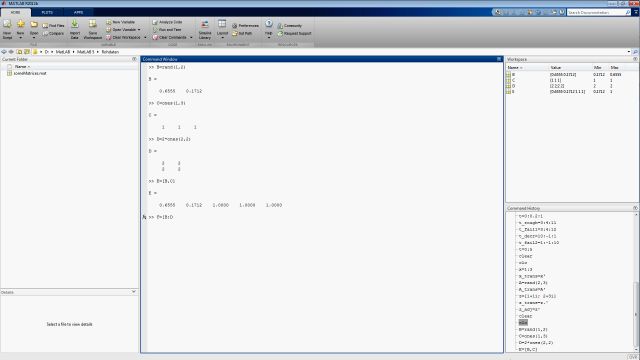640x360 pixels.
Task: Expand the Clear Commands dropdown
Action: 191,38
